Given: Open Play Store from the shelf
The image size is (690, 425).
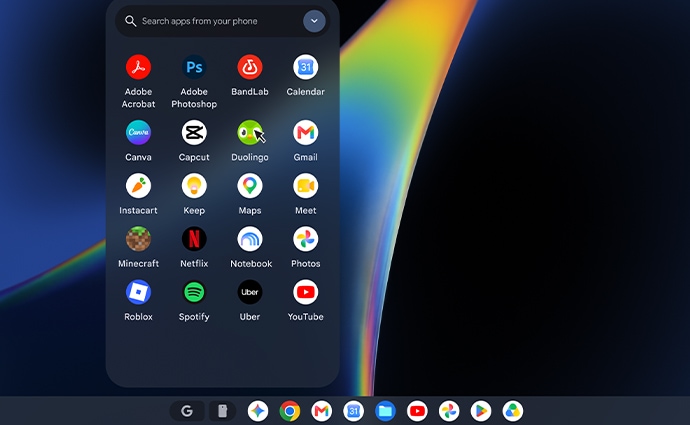Looking at the screenshot, I should pyautogui.click(x=481, y=411).
